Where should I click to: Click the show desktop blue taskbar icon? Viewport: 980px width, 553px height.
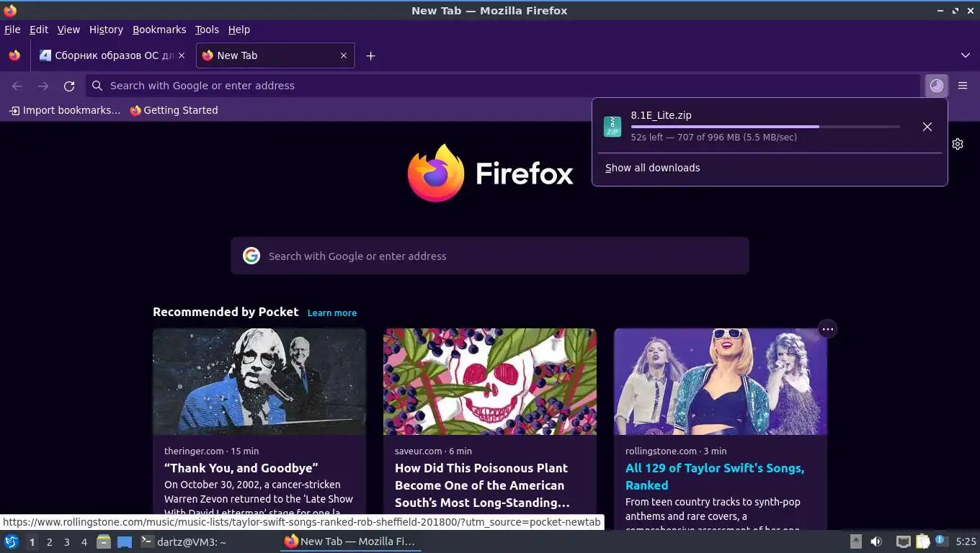[x=125, y=541]
